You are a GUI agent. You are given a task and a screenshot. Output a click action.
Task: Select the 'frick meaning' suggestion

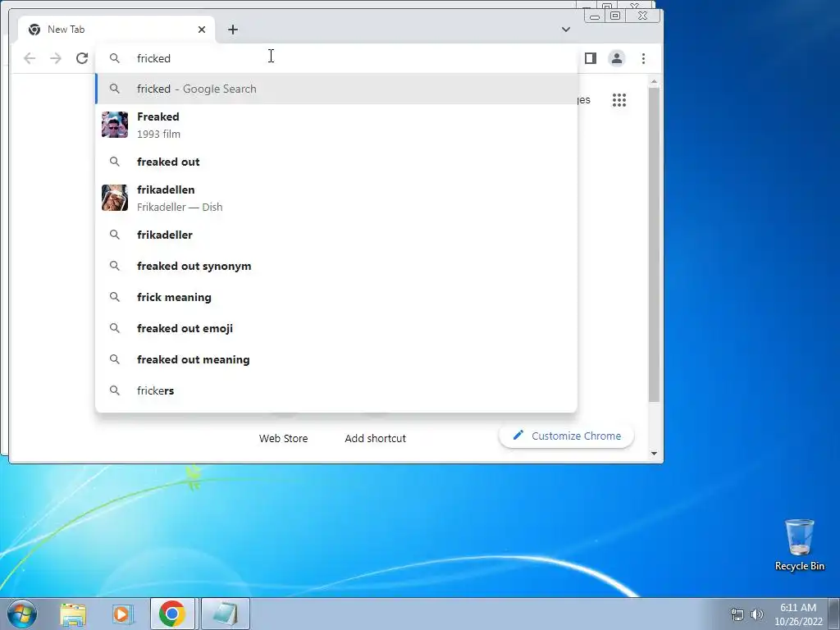pyautogui.click(x=336, y=297)
